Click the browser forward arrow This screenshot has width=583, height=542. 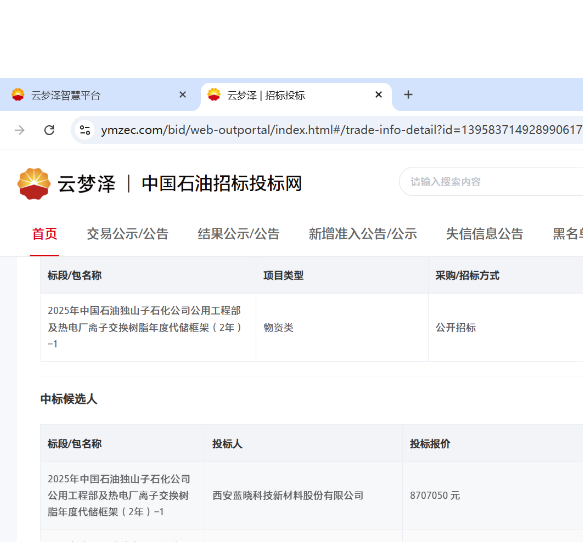point(19,130)
